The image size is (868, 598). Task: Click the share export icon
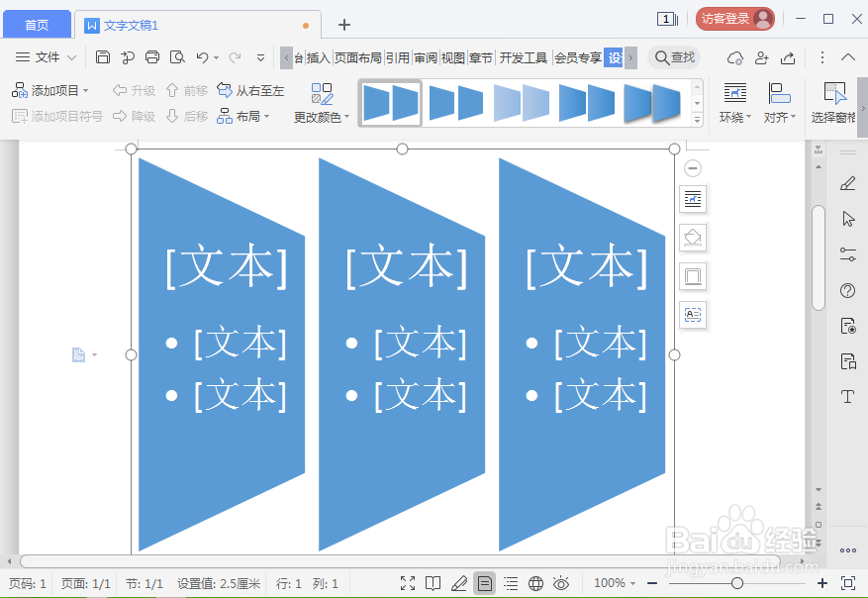coord(788,57)
